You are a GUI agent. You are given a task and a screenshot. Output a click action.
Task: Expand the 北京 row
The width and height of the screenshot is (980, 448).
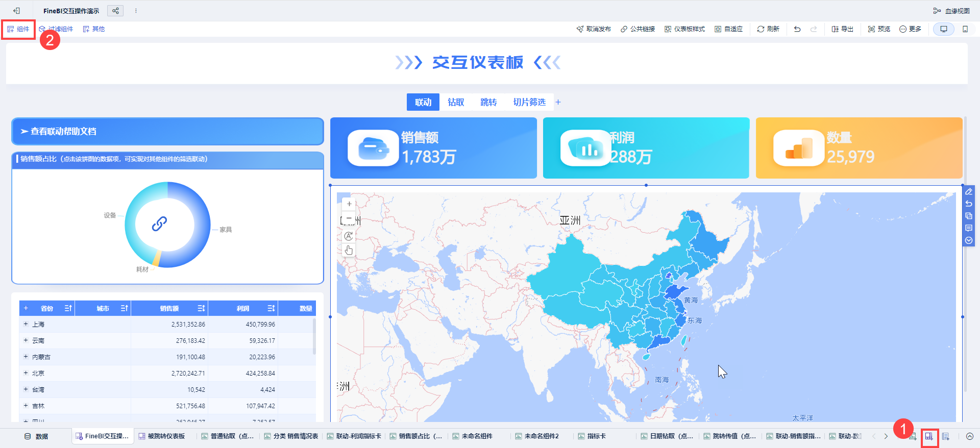pos(26,373)
